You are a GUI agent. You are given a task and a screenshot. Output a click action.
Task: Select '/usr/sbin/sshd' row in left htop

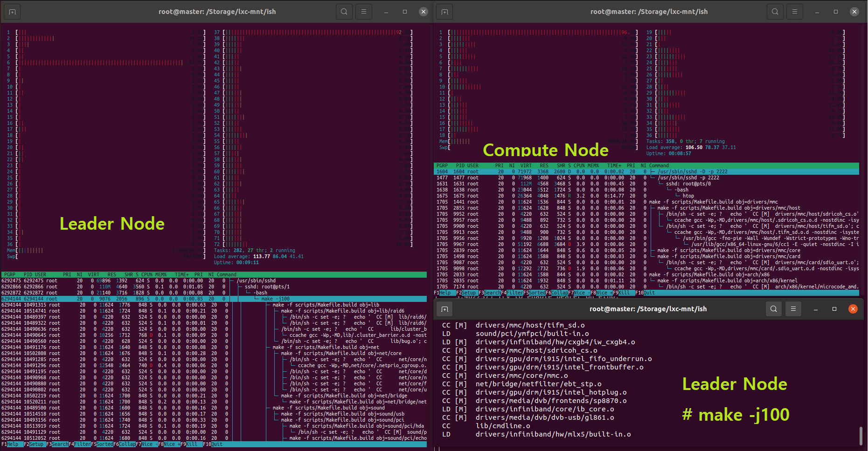(214, 281)
